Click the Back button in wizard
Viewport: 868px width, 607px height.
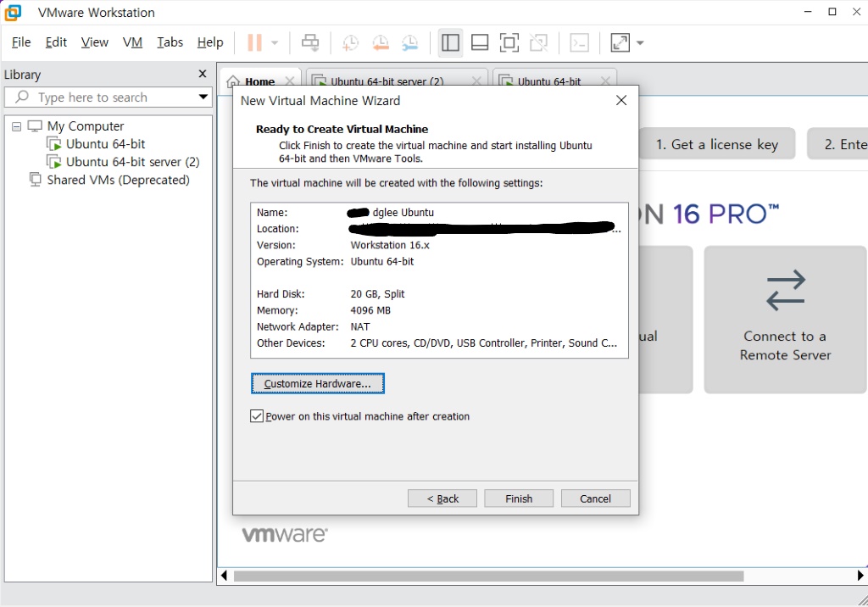click(x=442, y=498)
